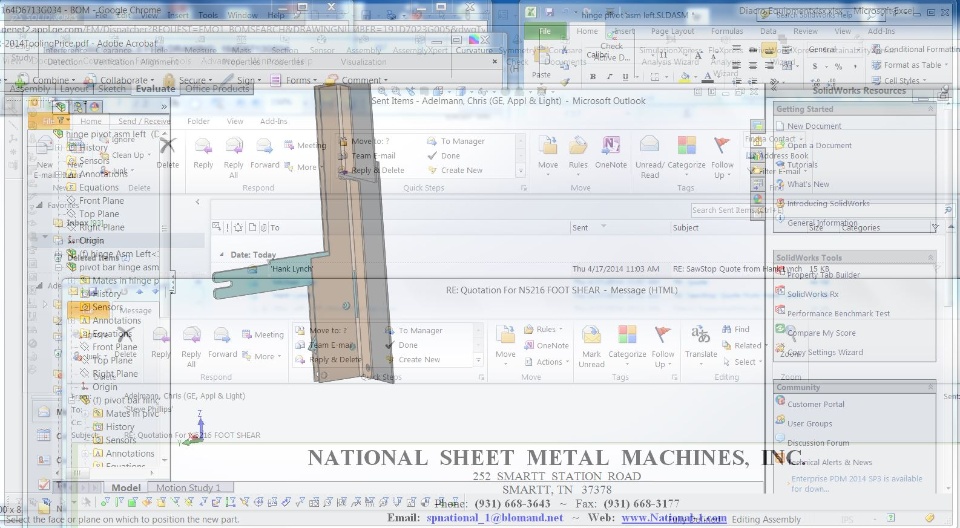Open the spnational_1@blomand.net email link
This screenshot has width=960, height=528.
pyautogui.click(x=495, y=518)
